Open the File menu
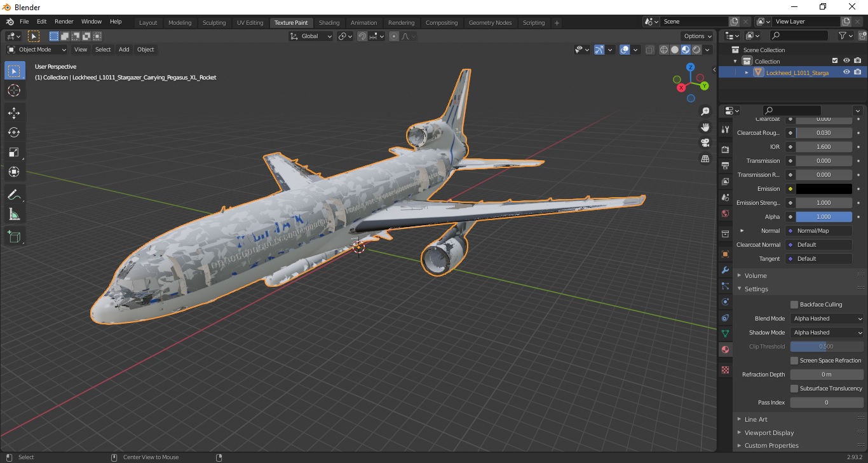The height and width of the screenshot is (463, 868). tap(24, 22)
